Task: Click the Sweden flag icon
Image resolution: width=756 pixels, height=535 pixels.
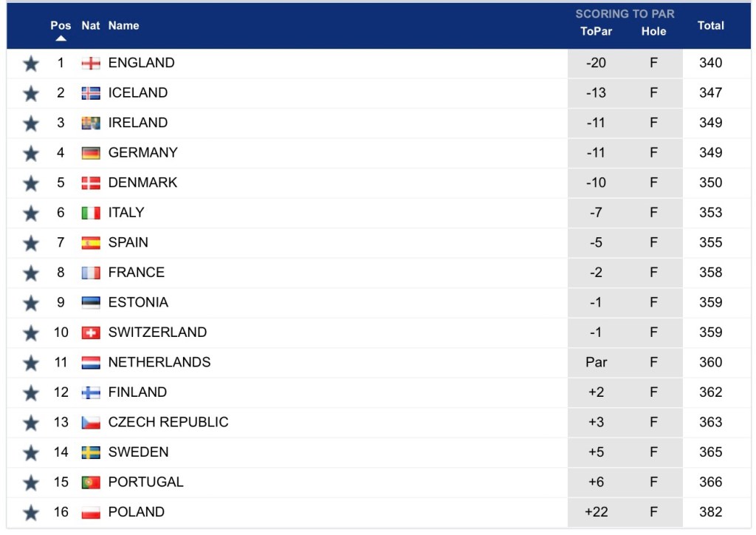Action: [x=91, y=452]
